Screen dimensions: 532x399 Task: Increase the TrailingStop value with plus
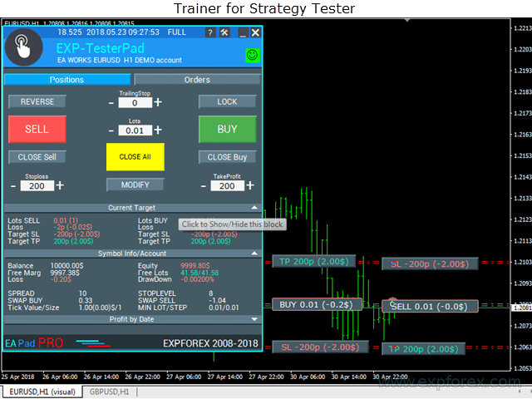158,102
